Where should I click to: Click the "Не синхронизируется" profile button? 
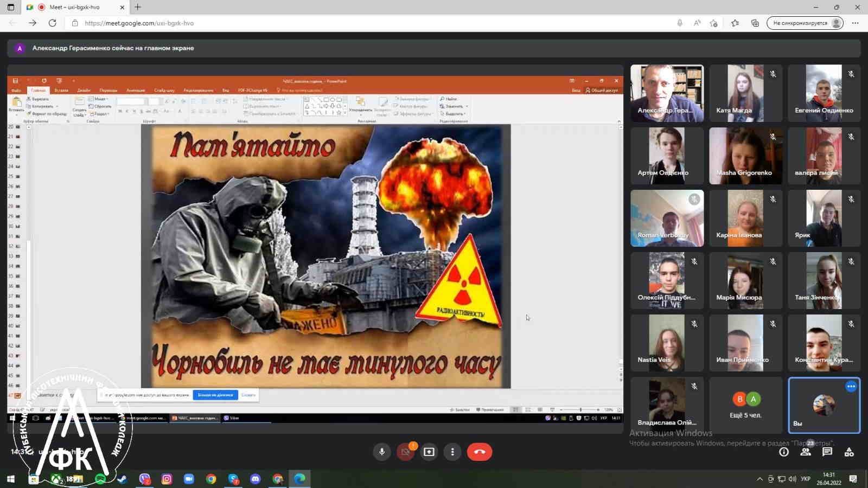805,23
